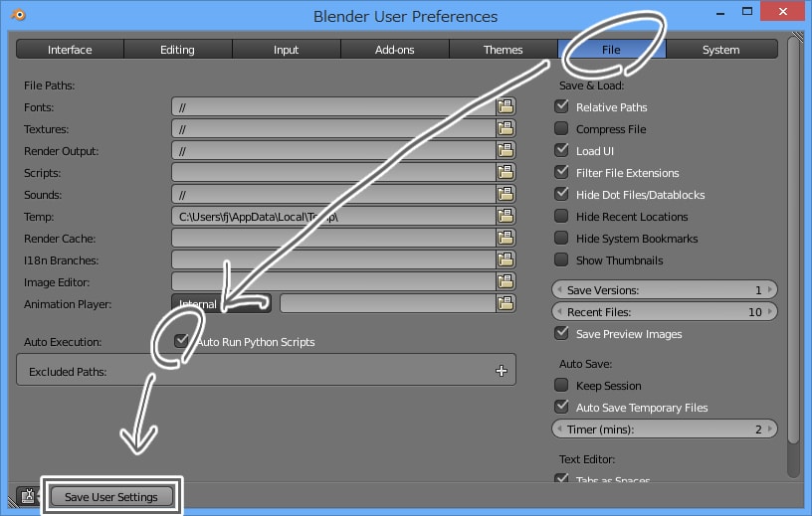Maximize the Blender User Preferences window
812x516 pixels.
pyautogui.click(x=746, y=11)
